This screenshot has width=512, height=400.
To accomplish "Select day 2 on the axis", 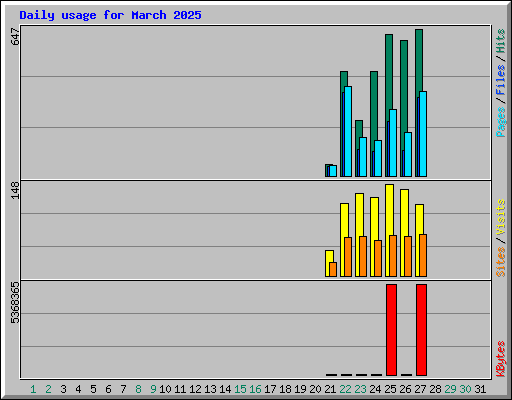I will coord(48,389).
